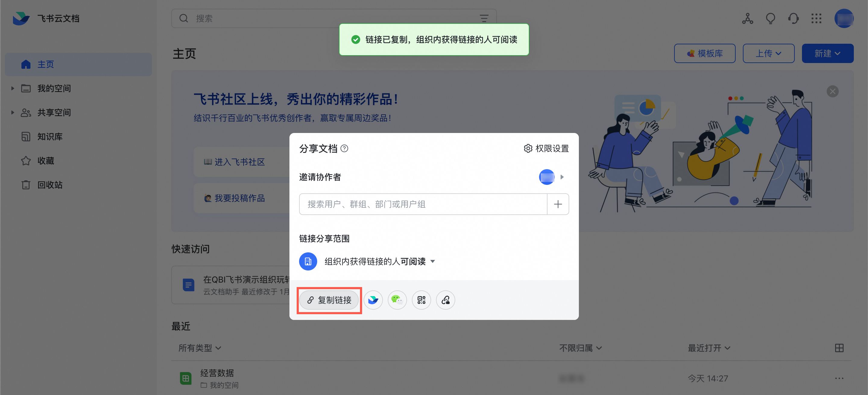Open the search filter options icon

[484, 18]
